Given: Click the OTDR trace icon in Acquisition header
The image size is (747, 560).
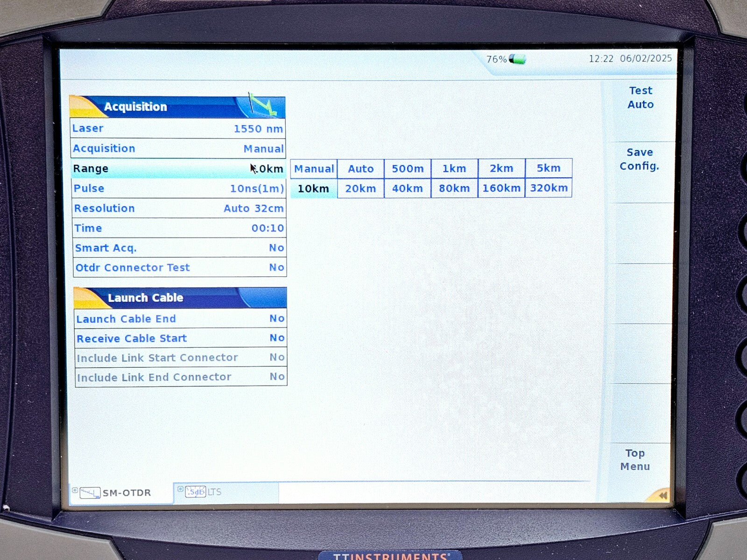Looking at the screenshot, I should tap(262, 105).
